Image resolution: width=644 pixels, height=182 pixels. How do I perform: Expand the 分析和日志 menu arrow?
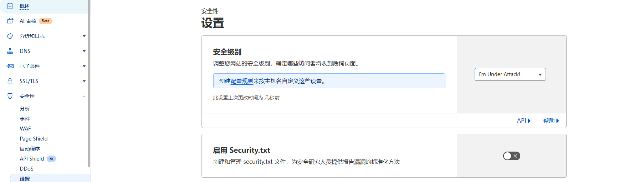(x=84, y=36)
